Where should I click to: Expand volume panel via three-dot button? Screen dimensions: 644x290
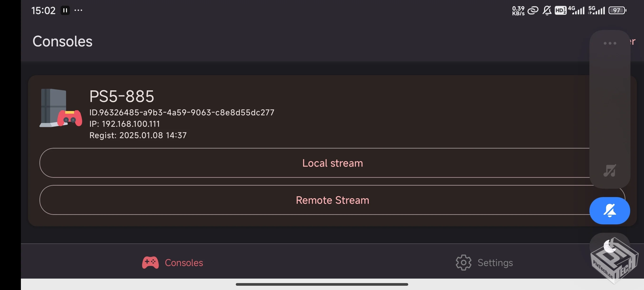click(x=610, y=43)
